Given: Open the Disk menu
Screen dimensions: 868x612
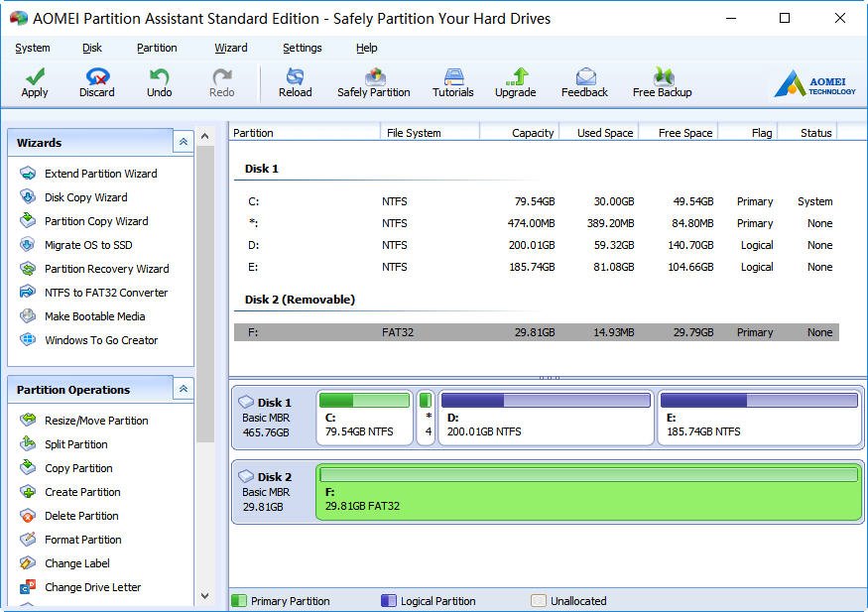Looking at the screenshot, I should coord(92,49).
